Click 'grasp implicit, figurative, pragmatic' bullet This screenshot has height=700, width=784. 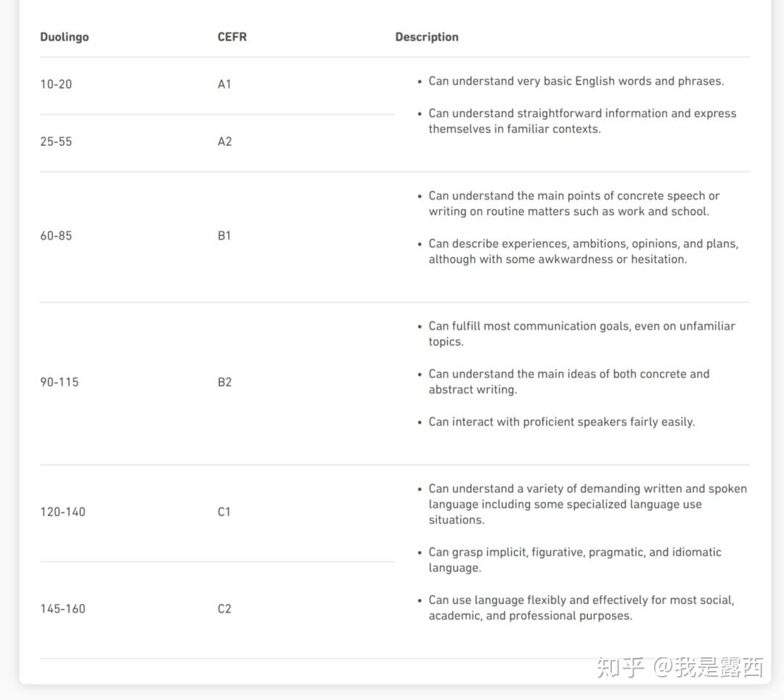click(575, 560)
